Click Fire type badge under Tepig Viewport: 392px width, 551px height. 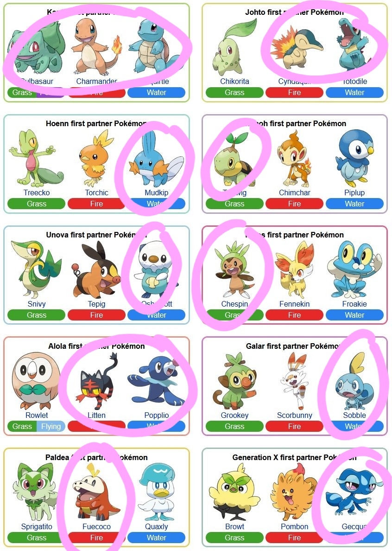(x=96, y=315)
